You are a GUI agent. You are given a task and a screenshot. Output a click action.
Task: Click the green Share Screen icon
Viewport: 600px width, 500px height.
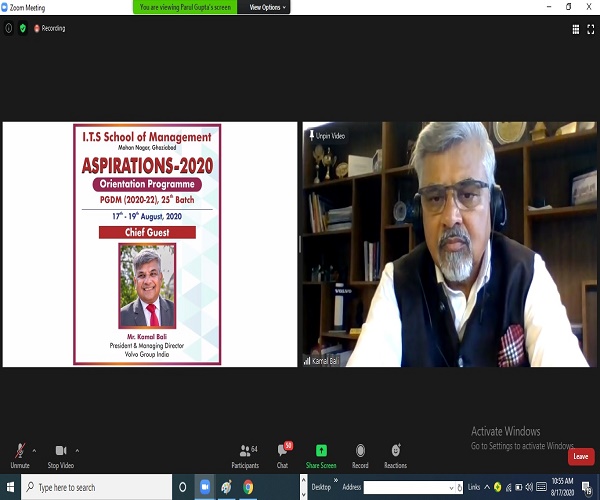[x=321, y=451]
